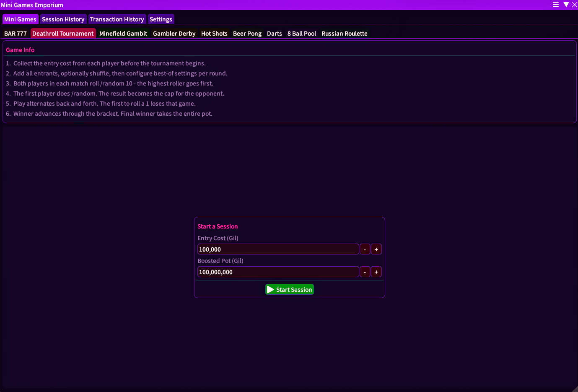Click 'The first player does /random' line

tap(115, 93)
